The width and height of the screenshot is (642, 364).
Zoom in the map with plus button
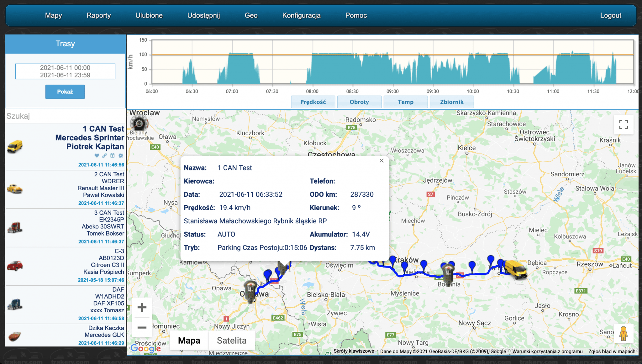(x=142, y=307)
